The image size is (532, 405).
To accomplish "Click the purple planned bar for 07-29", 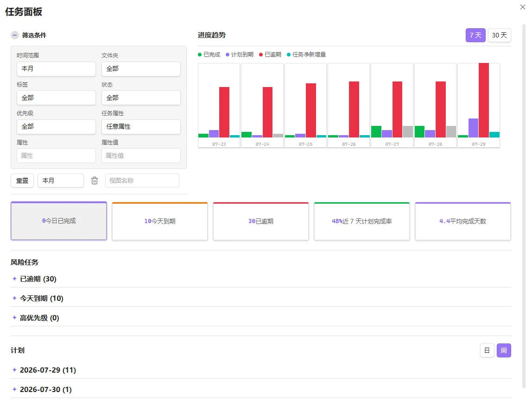I will pyautogui.click(x=473, y=128).
